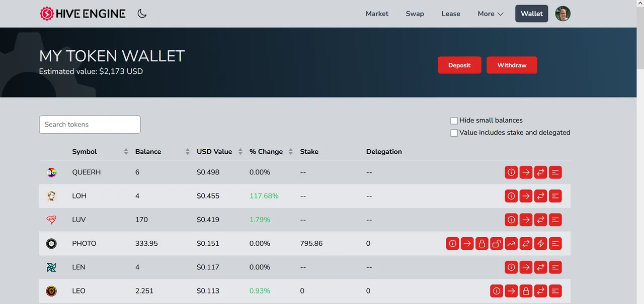Click the LOH token logo
Screen dimensions: 644x304
[51, 196]
